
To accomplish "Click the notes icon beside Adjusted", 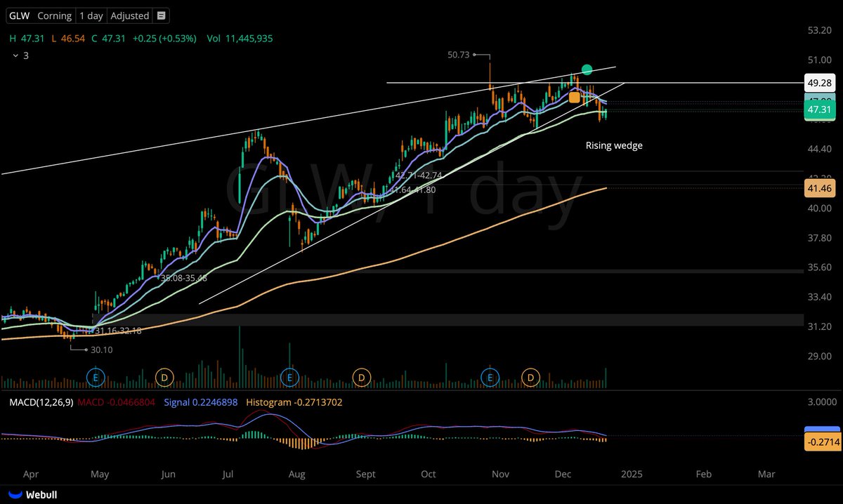I will (162, 15).
